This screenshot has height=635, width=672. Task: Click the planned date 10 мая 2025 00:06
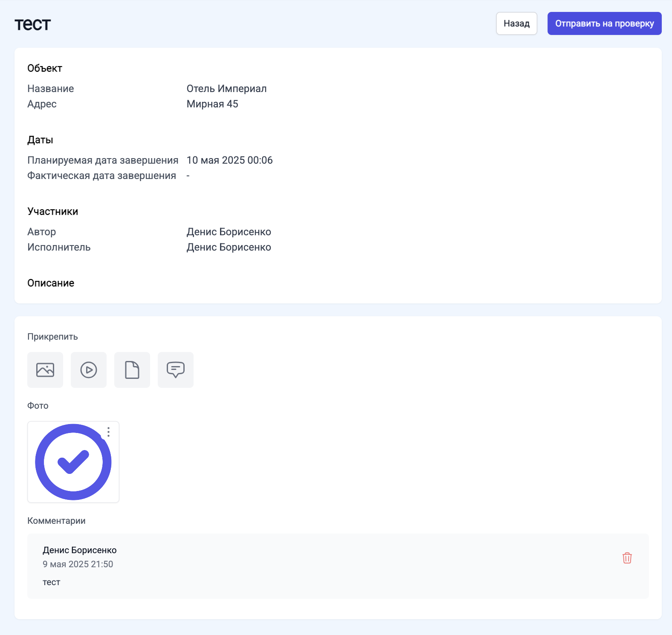(229, 160)
